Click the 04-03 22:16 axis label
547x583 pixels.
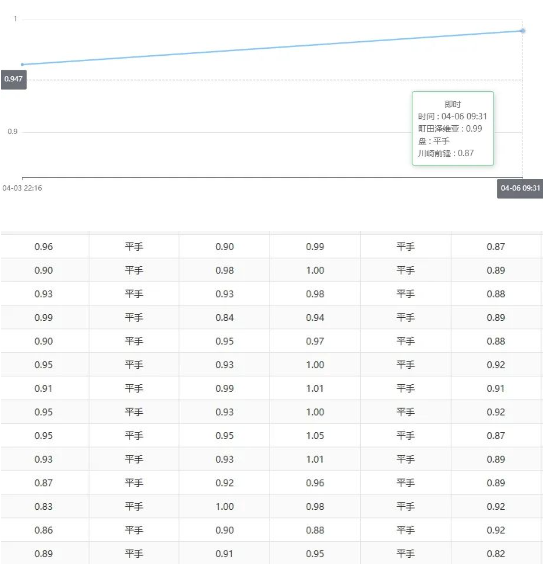click(x=22, y=188)
